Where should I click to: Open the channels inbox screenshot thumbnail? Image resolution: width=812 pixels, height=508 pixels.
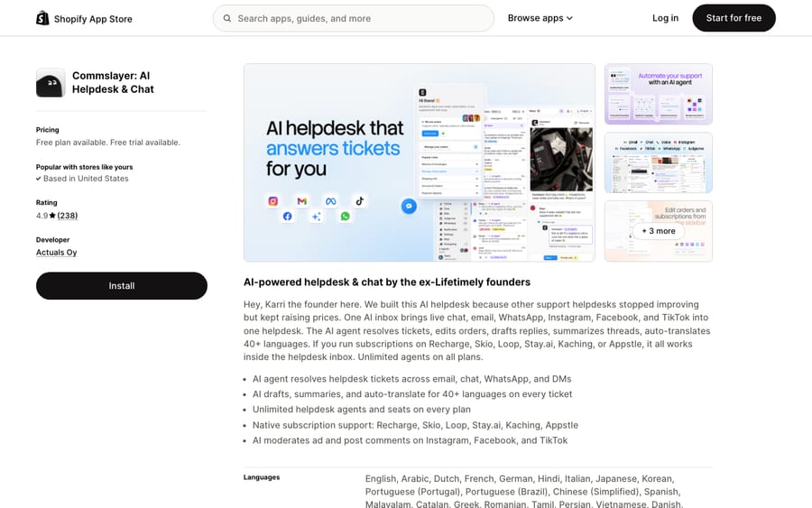[659, 162]
